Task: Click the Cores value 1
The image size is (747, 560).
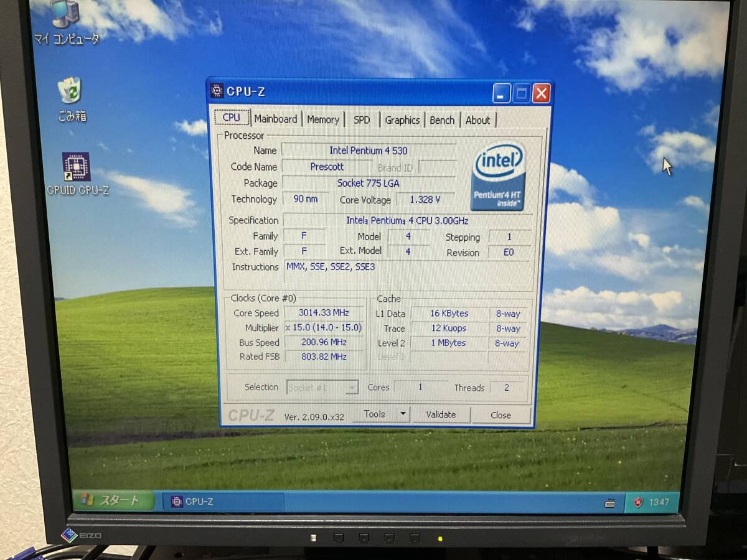Action: [x=420, y=387]
